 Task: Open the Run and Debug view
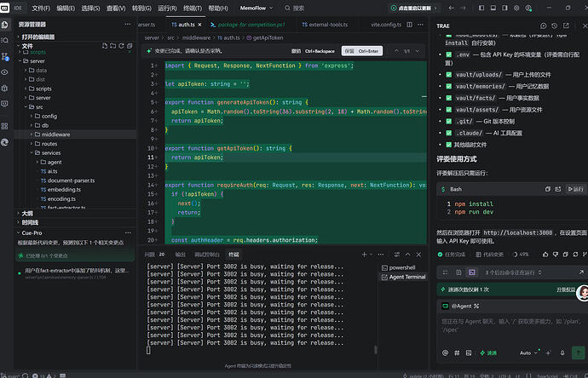pos(5,88)
